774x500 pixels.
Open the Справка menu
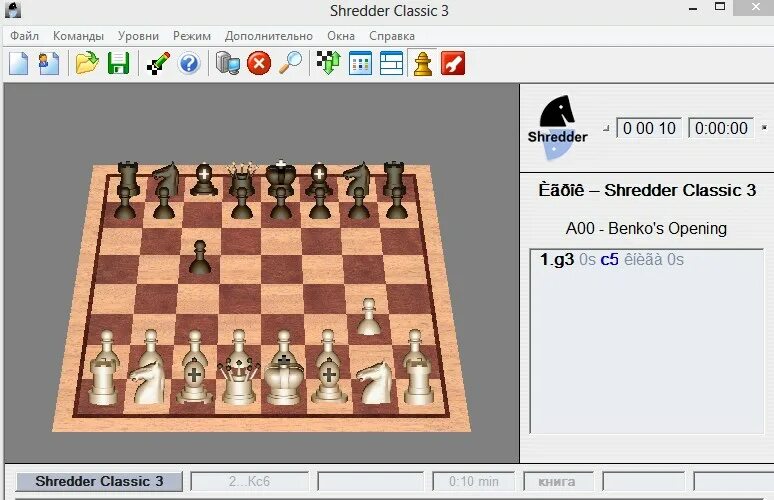[x=392, y=36]
